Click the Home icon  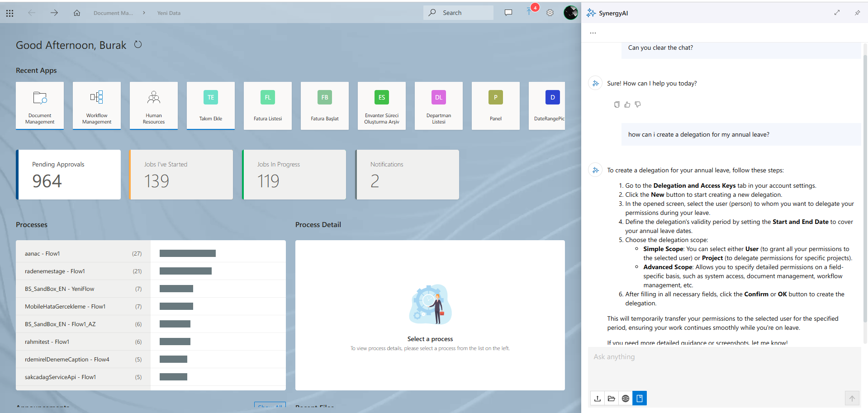click(77, 13)
